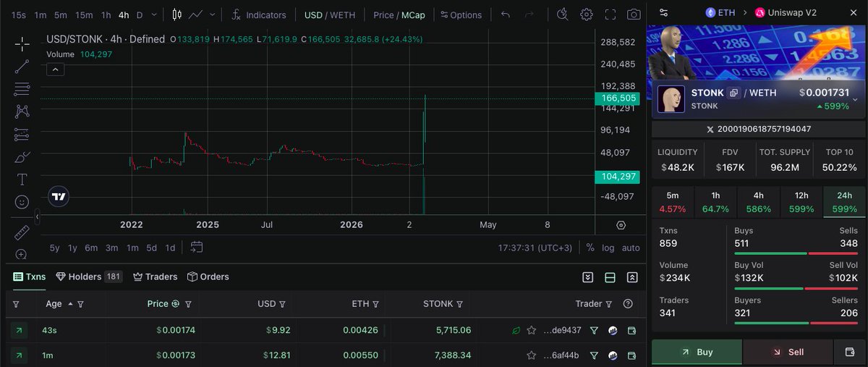Favorite trader de9437 with star
Screen dimensions: 868x367
tap(532, 330)
